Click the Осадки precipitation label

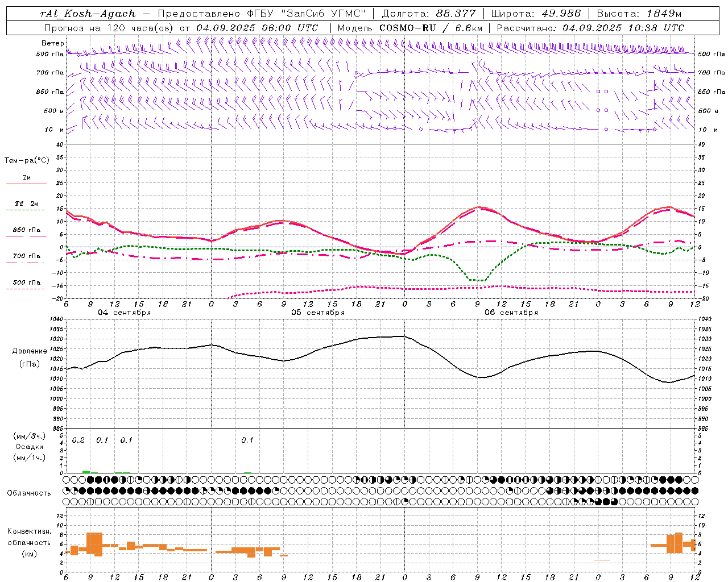[x=30, y=447]
